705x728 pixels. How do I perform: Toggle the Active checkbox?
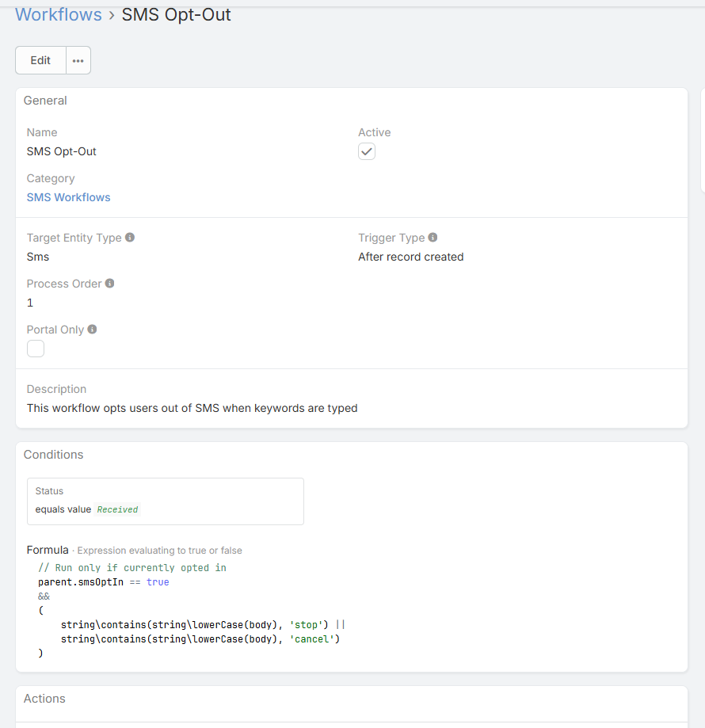[367, 151]
